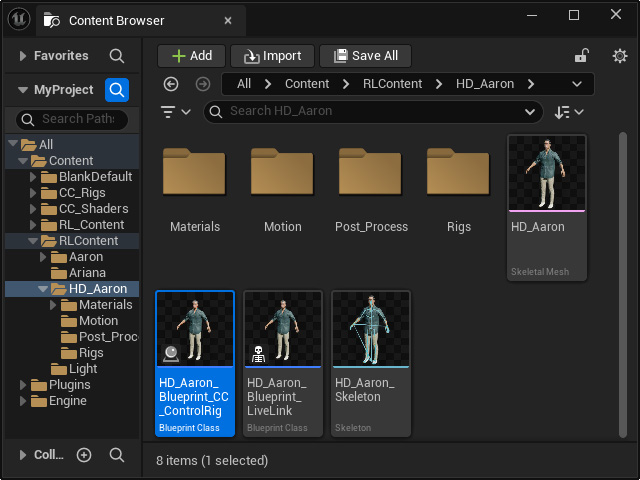Image resolution: width=640 pixels, height=480 pixels.
Task: Click the RLContent breadcrumb
Action: (392, 84)
